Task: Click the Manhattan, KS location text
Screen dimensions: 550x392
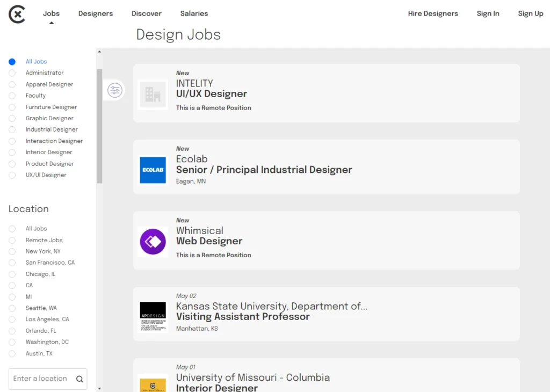Action: pos(197,329)
